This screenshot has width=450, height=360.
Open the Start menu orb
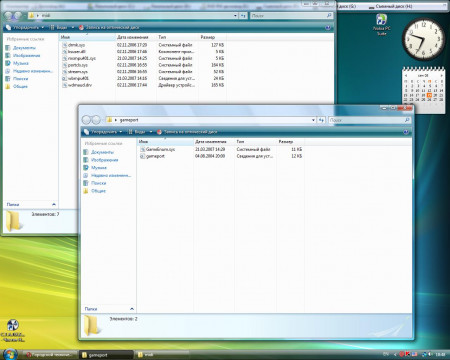coord(10,354)
